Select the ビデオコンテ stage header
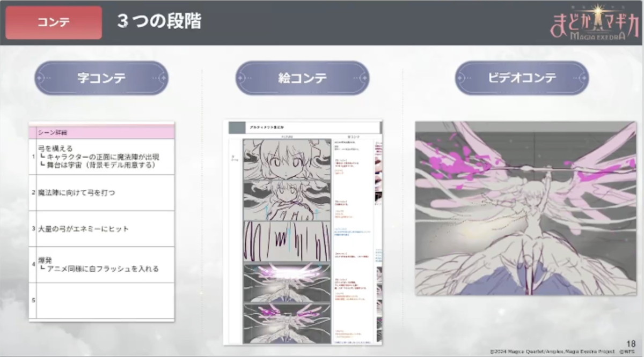644x357 pixels. click(522, 78)
